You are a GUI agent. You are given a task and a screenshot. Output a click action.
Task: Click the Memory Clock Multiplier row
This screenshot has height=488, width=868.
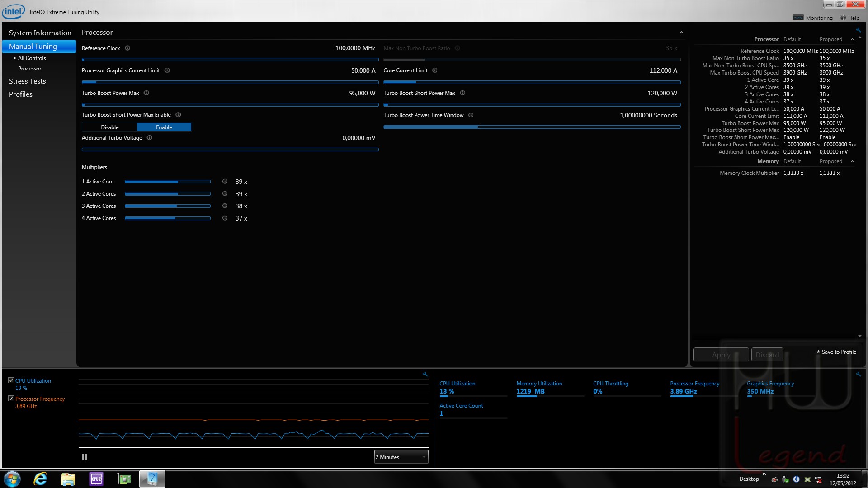click(x=779, y=173)
